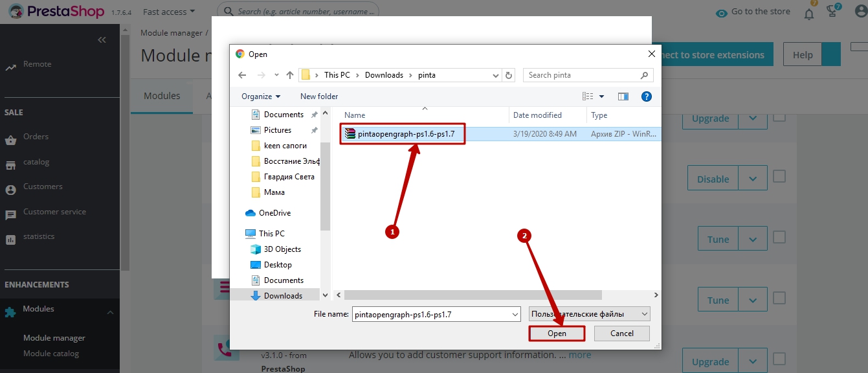Select Pictures in the navigation pane
This screenshot has height=373, width=868.
278,130
